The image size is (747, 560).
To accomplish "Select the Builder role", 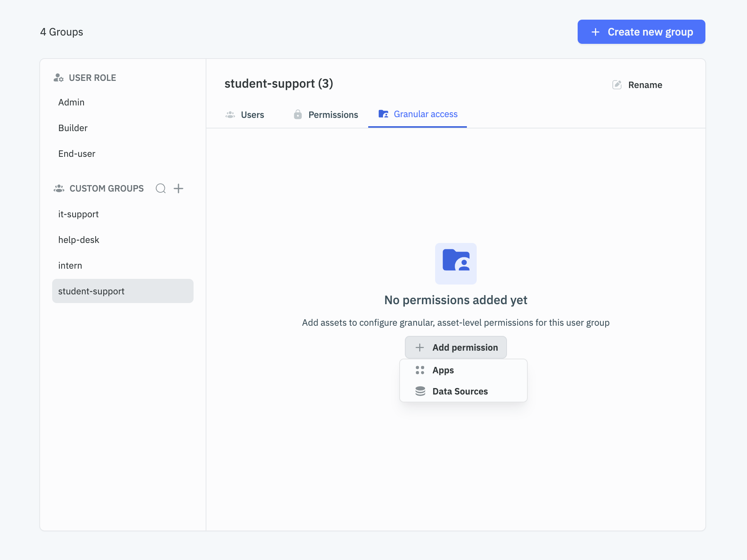I will (73, 128).
